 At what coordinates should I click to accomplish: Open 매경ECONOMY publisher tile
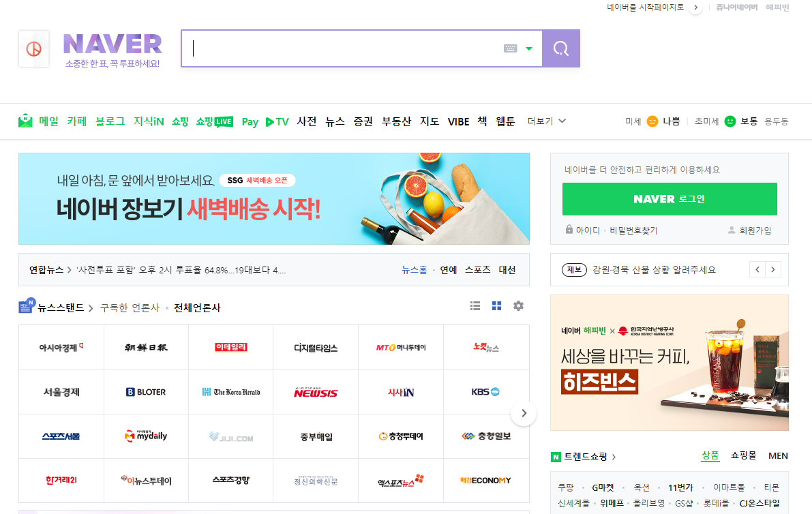pyautogui.click(x=485, y=481)
